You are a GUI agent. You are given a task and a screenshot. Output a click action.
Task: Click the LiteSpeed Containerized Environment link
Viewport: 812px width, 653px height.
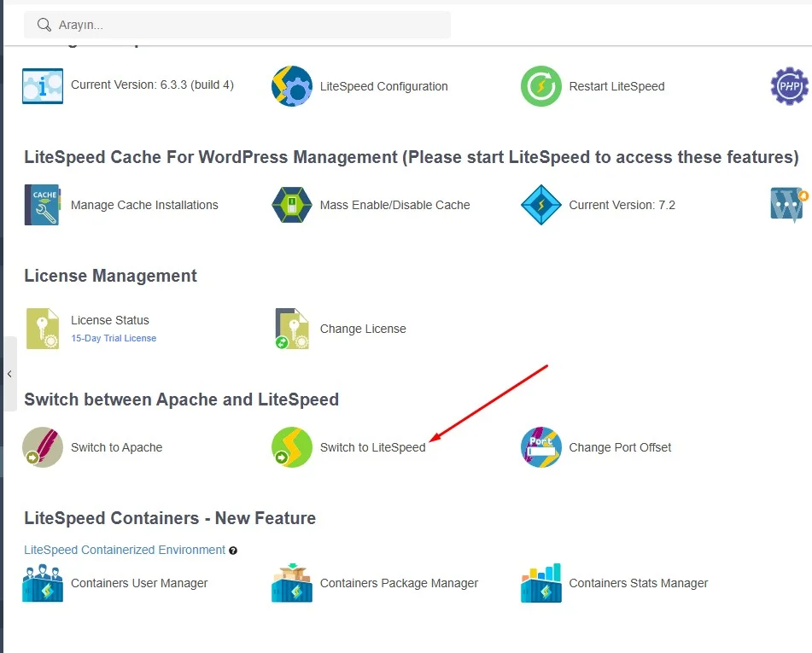click(125, 550)
